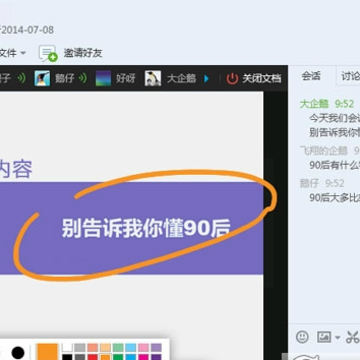Click the 鹅仔 9:52 sender name in chat
The image size is (360, 360).
pyautogui.click(x=322, y=183)
